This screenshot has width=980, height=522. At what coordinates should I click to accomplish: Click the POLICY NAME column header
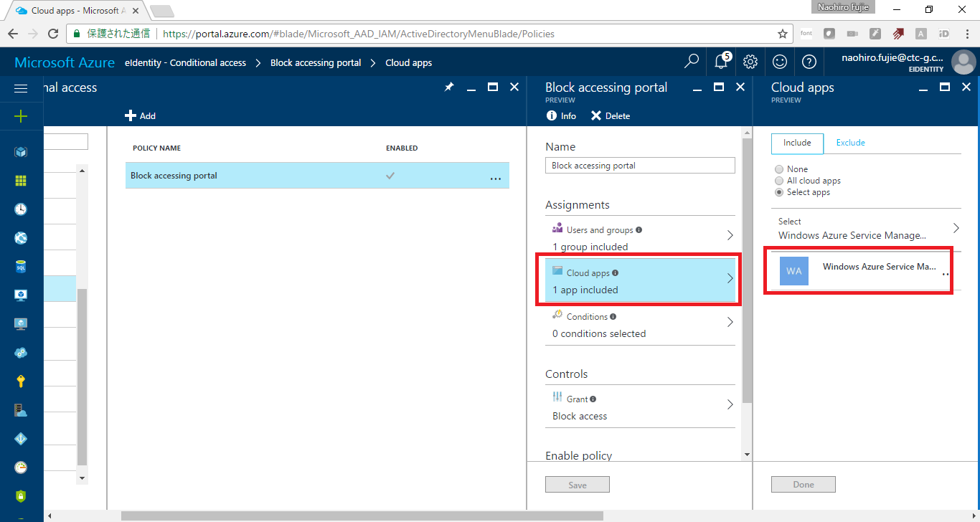(x=156, y=148)
